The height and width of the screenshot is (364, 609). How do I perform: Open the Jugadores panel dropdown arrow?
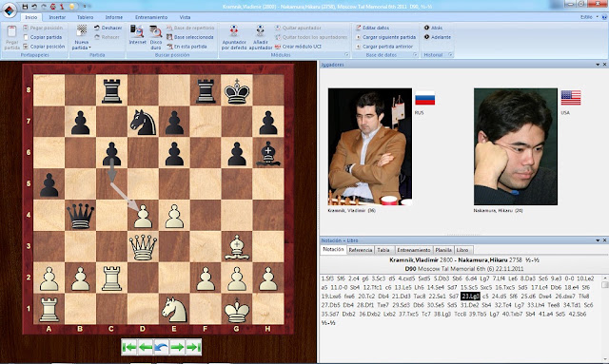pyautogui.click(x=598, y=65)
